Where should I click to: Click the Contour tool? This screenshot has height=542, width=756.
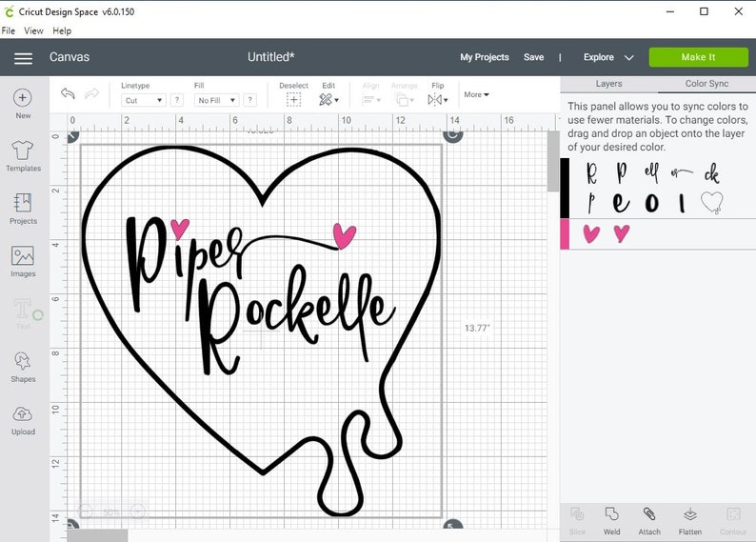click(733, 521)
